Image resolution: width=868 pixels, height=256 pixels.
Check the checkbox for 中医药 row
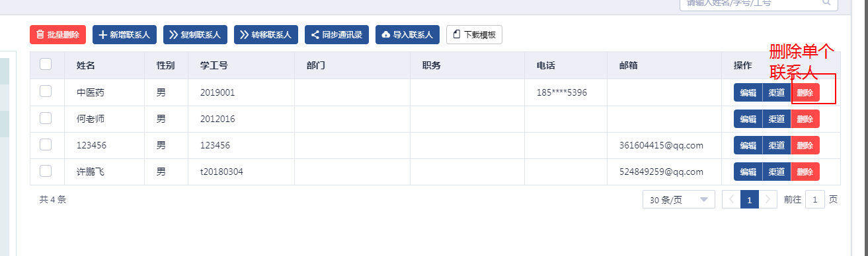point(46,92)
